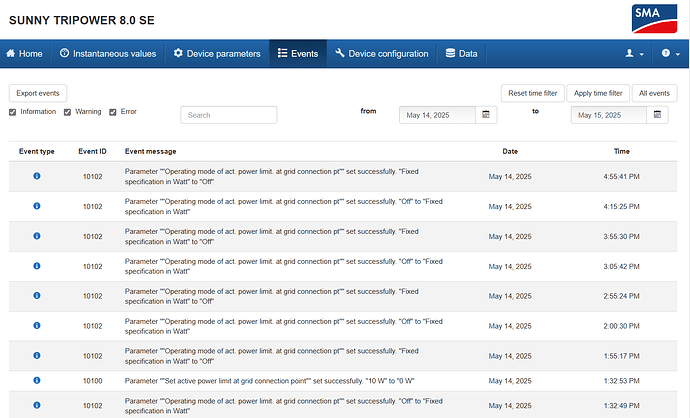This screenshot has height=418, width=690.
Task: Click time value 2:55:24 PM
Action: 621,296
